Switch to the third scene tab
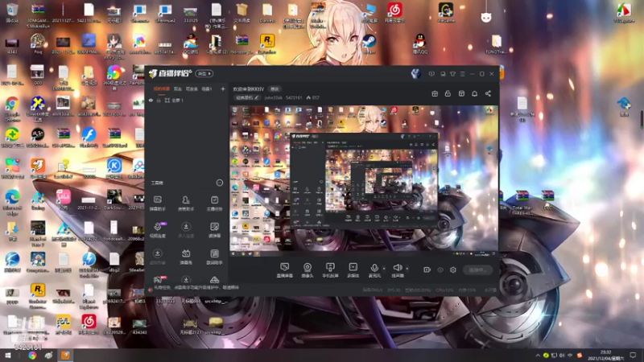 192,88
